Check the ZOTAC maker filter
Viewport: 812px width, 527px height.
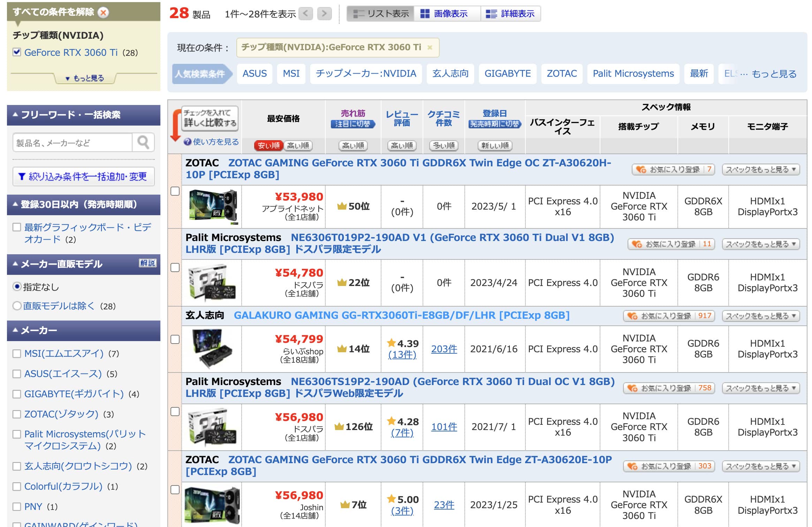[16, 414]
